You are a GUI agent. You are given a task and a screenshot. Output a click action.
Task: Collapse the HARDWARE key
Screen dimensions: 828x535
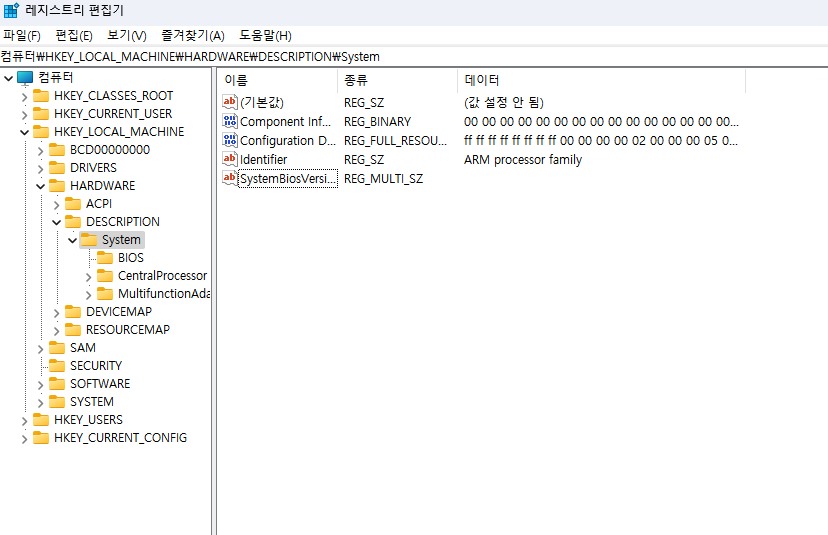pyautogui.click(x=41, y=186)
